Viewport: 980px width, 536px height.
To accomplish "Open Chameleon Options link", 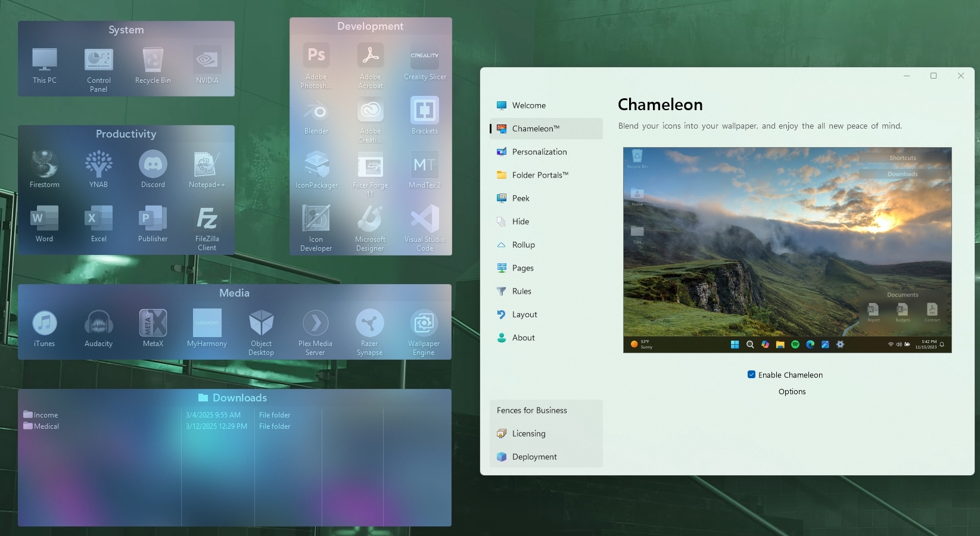I will coord(792,391).
